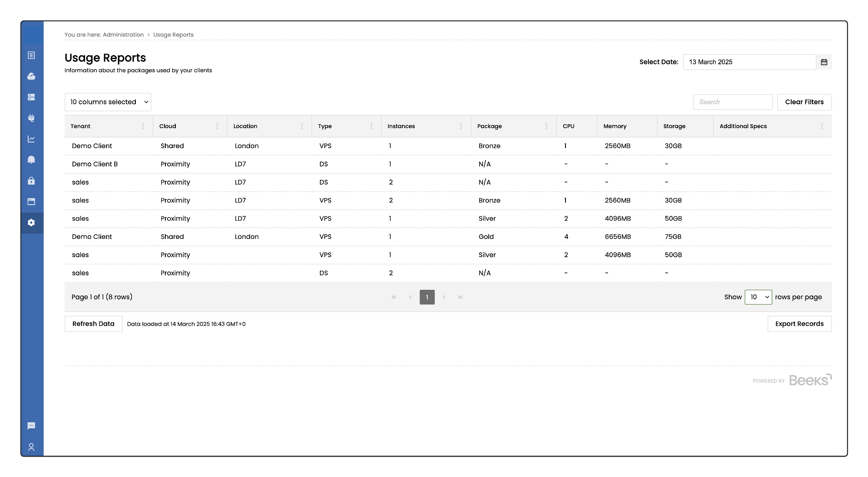
Task: Open the padlock security sidebar icon
Action: pos(31,181)
